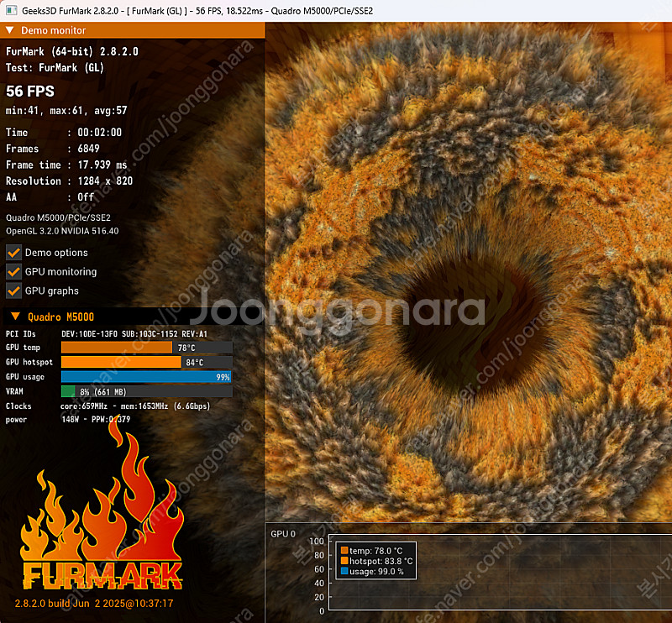The width and height of the screenshot is (672, 623).
Task: Turn off the GPU graphs checkbox
Action: coord(13,291)
